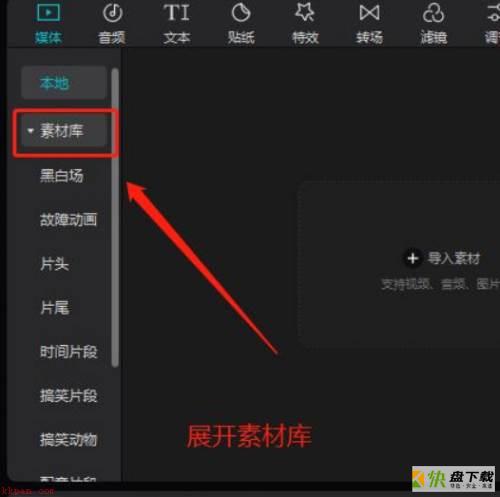
Task: Open the 调节 adjust sliders icon
Action: [x=493, y=13]
